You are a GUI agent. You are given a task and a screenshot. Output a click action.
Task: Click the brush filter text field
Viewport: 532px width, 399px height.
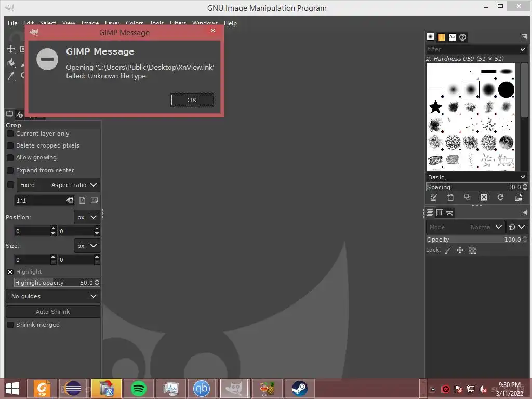pos(472,49)
